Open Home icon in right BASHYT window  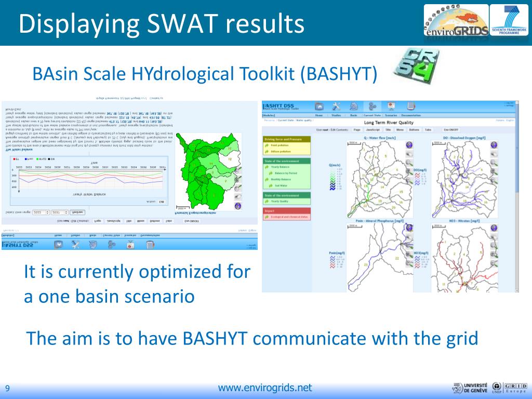(320, 107)
